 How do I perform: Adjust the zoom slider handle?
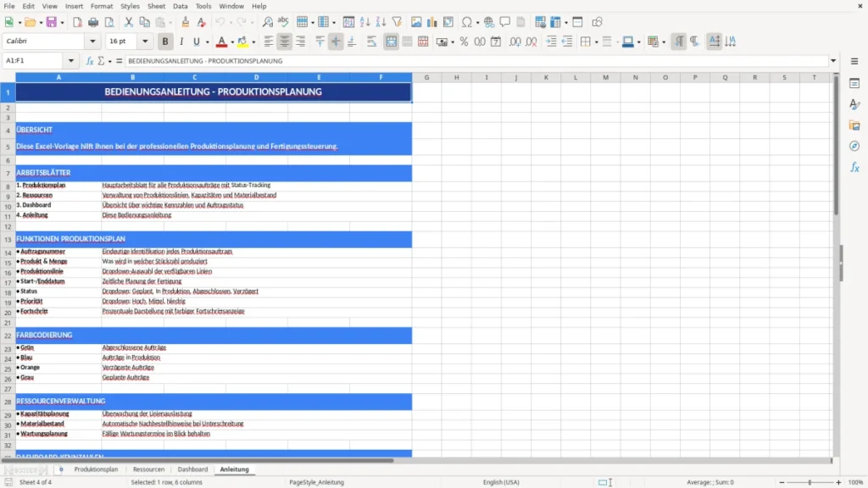810,482
